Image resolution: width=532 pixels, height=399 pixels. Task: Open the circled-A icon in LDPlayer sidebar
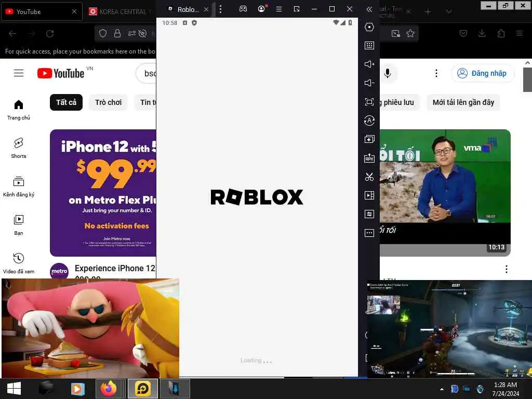point(369,121)
